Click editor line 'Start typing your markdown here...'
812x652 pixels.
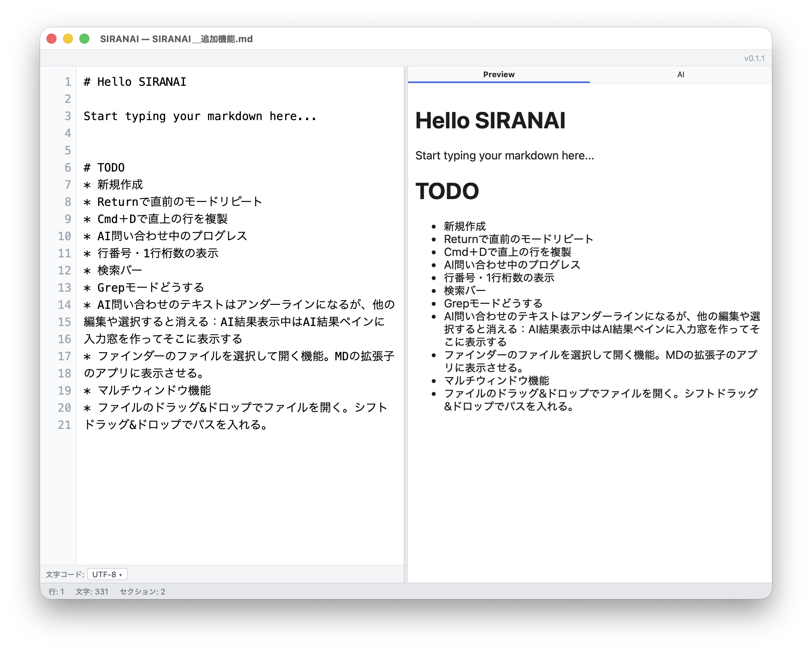[x=200, y=116]
